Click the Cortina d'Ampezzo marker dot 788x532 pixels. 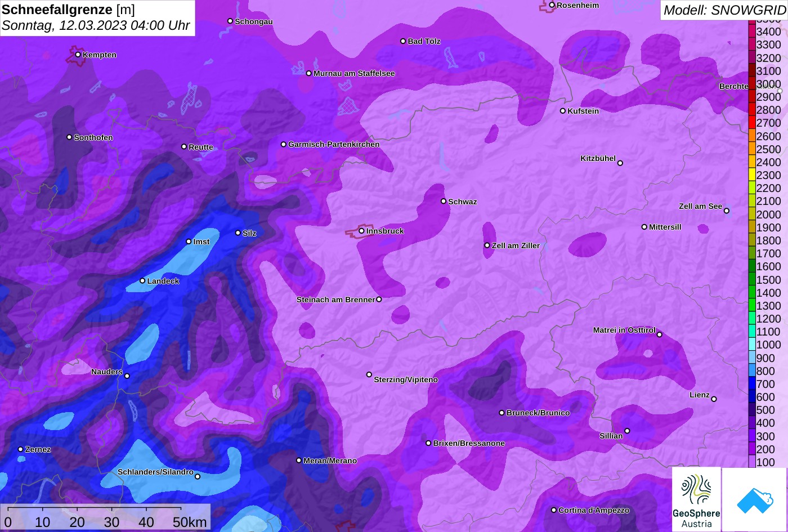click(x=553, y=510)
